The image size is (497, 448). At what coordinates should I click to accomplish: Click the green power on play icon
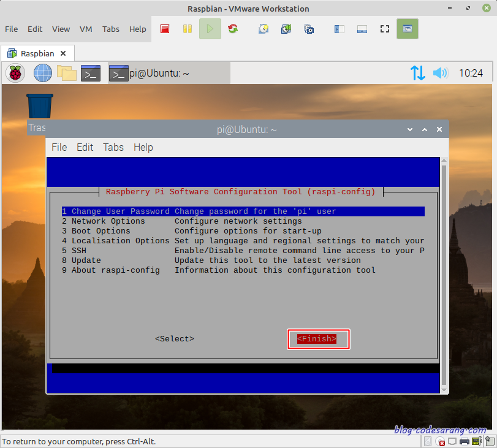(210, 29)
